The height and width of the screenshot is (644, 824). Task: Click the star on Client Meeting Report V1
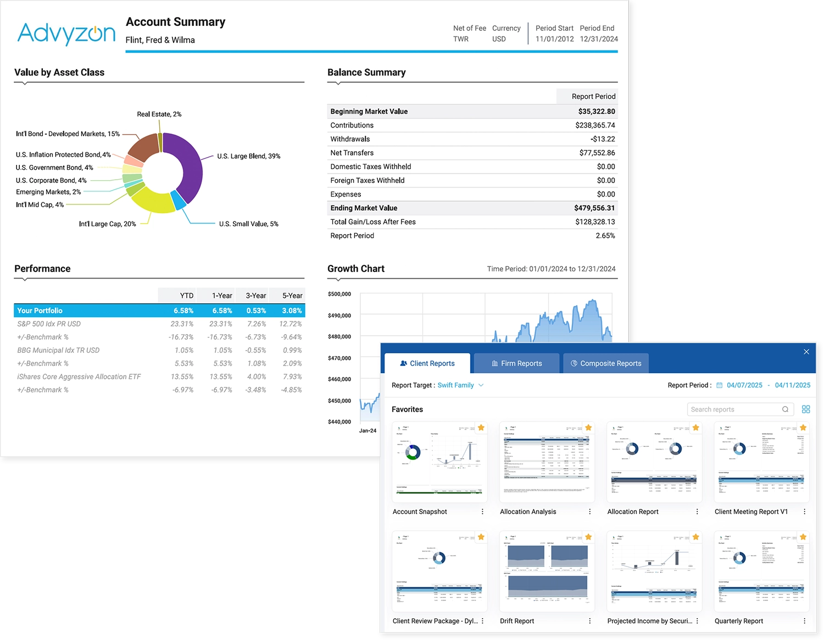coord(803,428)
